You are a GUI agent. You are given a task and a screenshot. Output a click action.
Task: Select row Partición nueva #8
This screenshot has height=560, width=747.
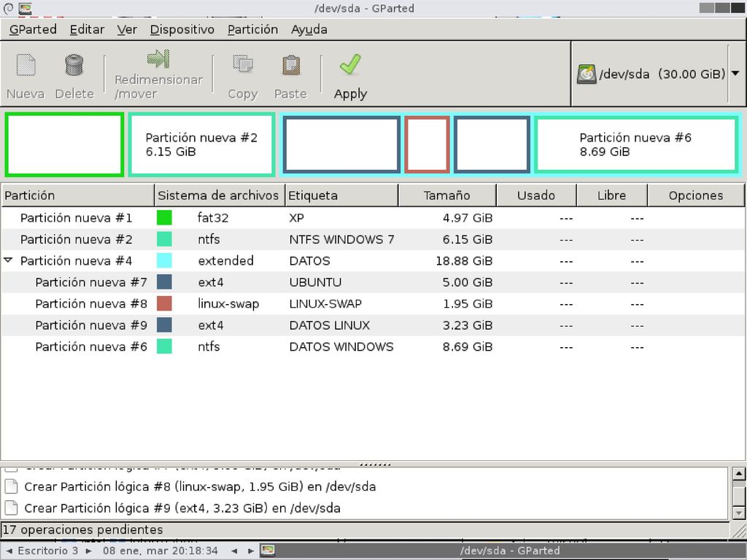pyautogui.click(x=373, y=303)
